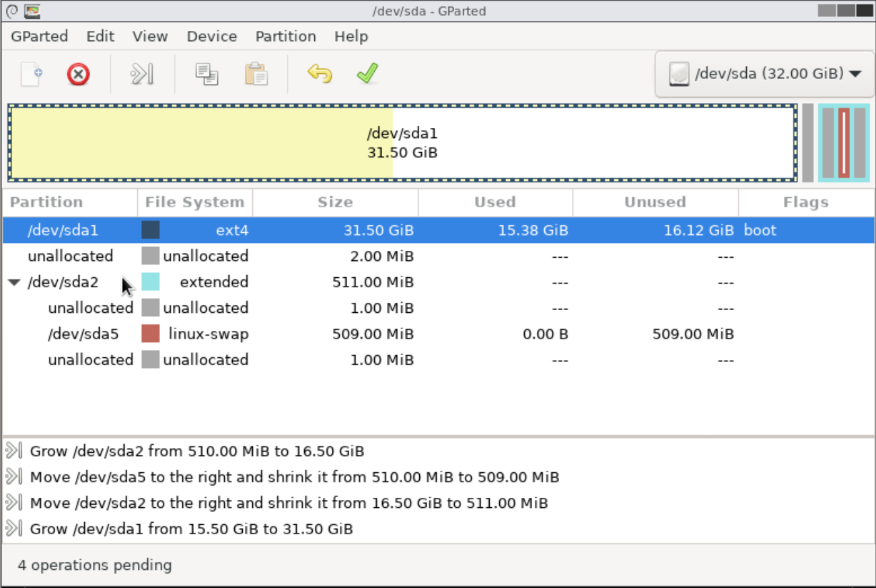Screen dimensions: 876x588
Task: Click gray swatch in the 2.00 MiB unallocated row
Action: 151,256
